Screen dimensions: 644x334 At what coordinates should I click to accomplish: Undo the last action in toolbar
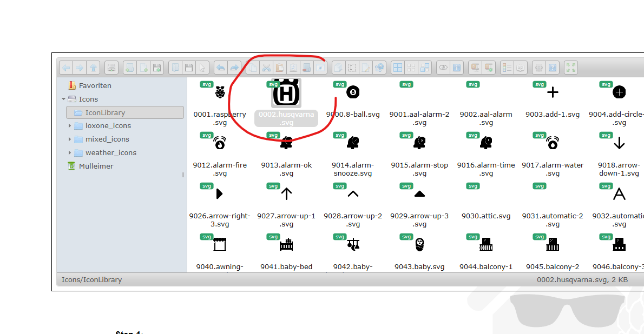pos(221,68)
